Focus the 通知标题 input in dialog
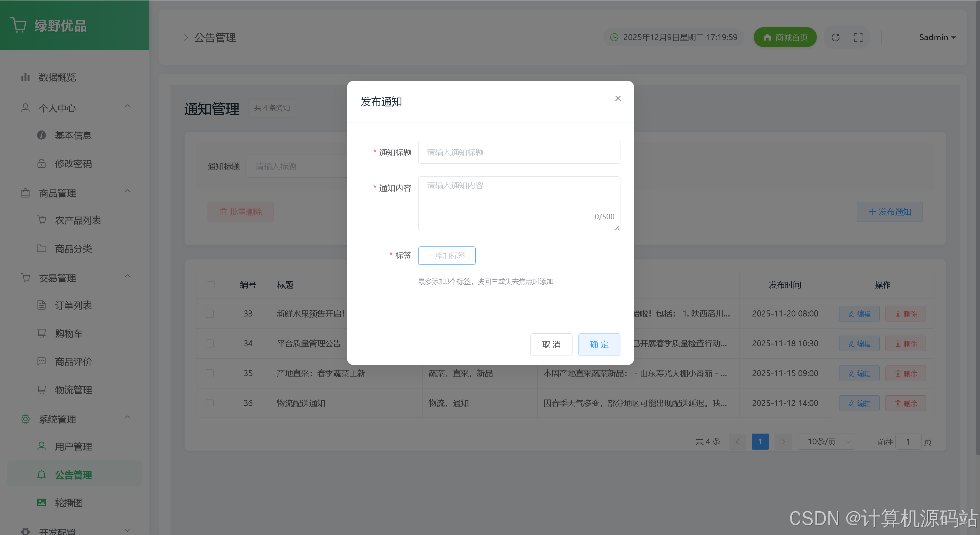Screen dimensions: 980x535 point(519,152)
